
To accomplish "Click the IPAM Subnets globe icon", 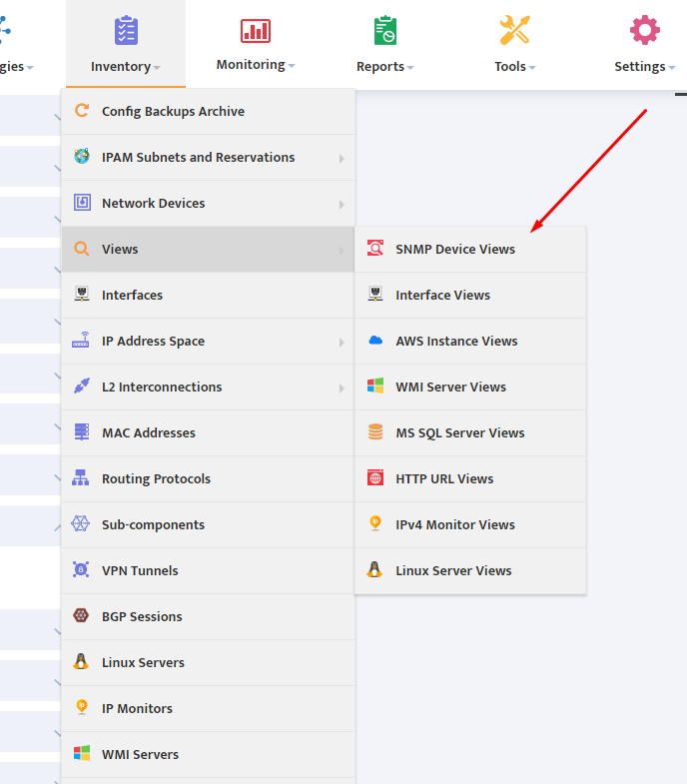I will [82, 157].
